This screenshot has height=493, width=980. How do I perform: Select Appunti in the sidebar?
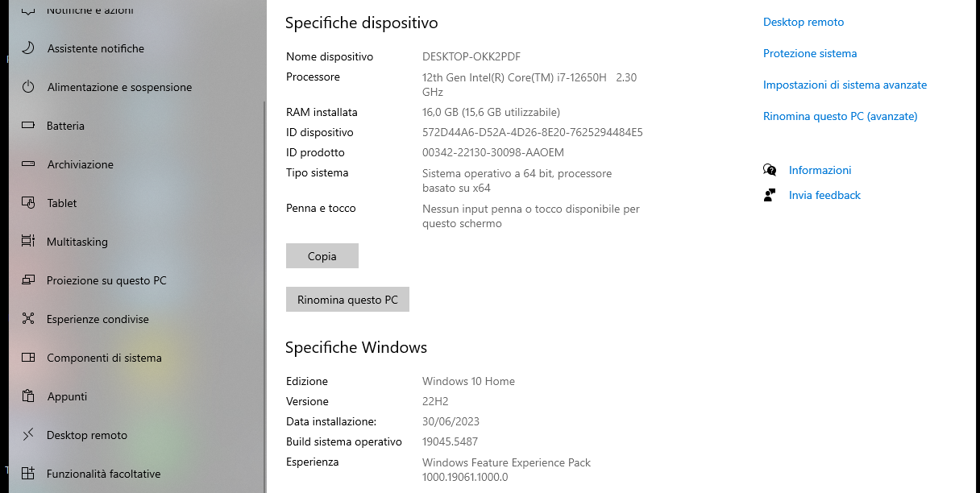coord(67,396)
